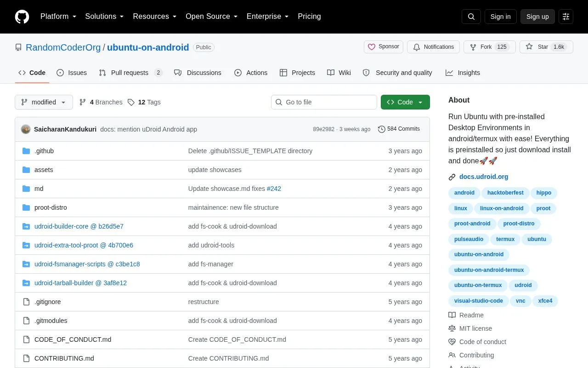The image size is (588, 368).
Task: Click the Sign up button
Action: click(537, 17)
